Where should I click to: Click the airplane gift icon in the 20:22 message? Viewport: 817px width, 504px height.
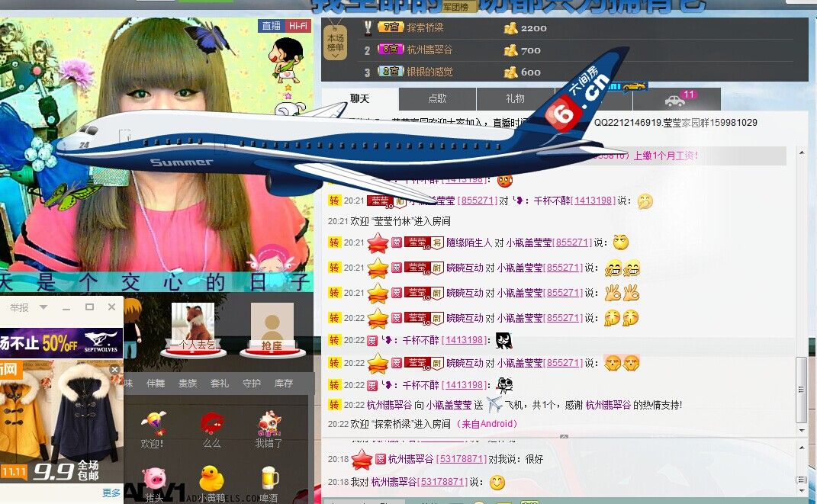(x=494, y=404)
